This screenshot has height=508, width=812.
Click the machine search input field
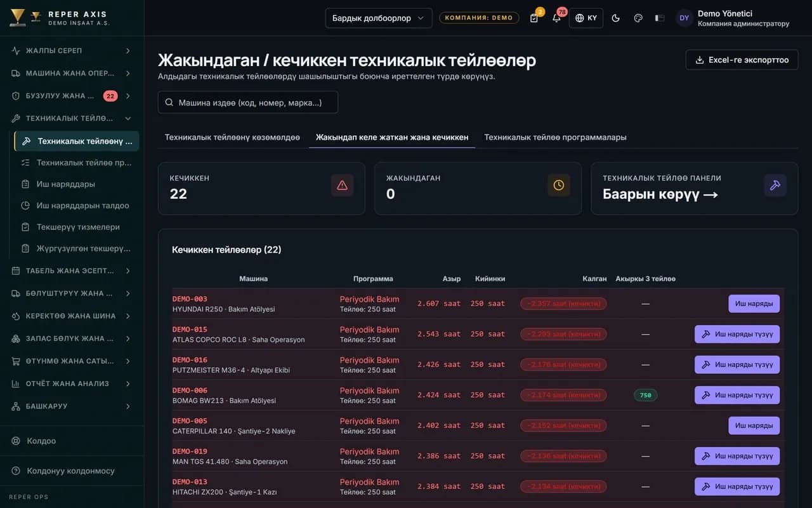tap(248, 102)
